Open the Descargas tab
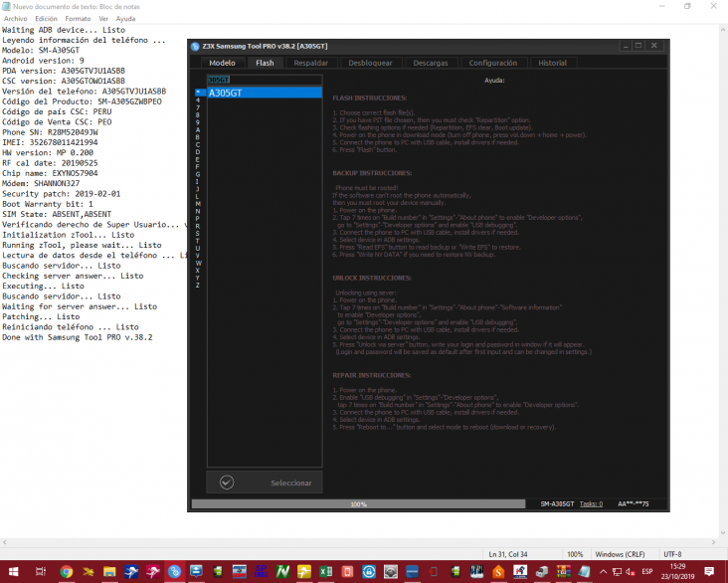Screen dimensions: 728x583 431,63
